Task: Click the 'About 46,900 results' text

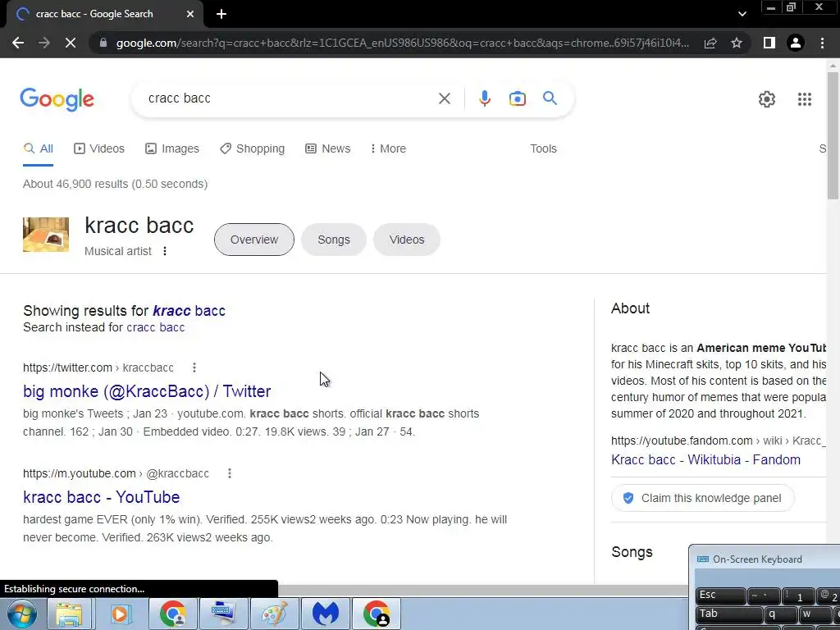Action: pyautogui.click(x=115, y=184)
